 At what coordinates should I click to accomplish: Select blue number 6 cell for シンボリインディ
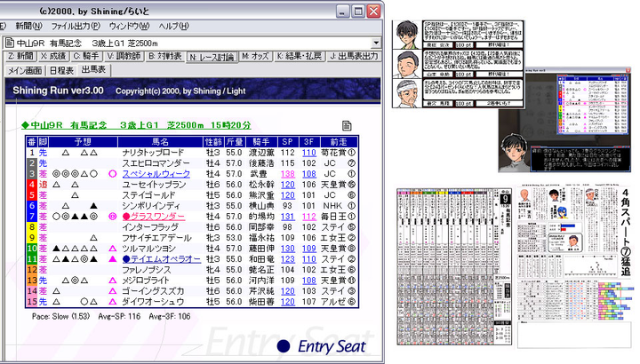(32, 206)
